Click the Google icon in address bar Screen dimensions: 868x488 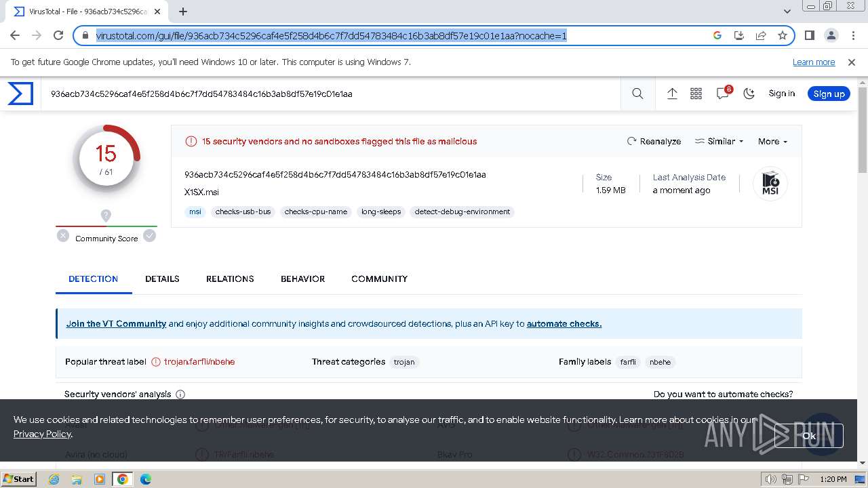pyautogui.click(x=717, y=36)
